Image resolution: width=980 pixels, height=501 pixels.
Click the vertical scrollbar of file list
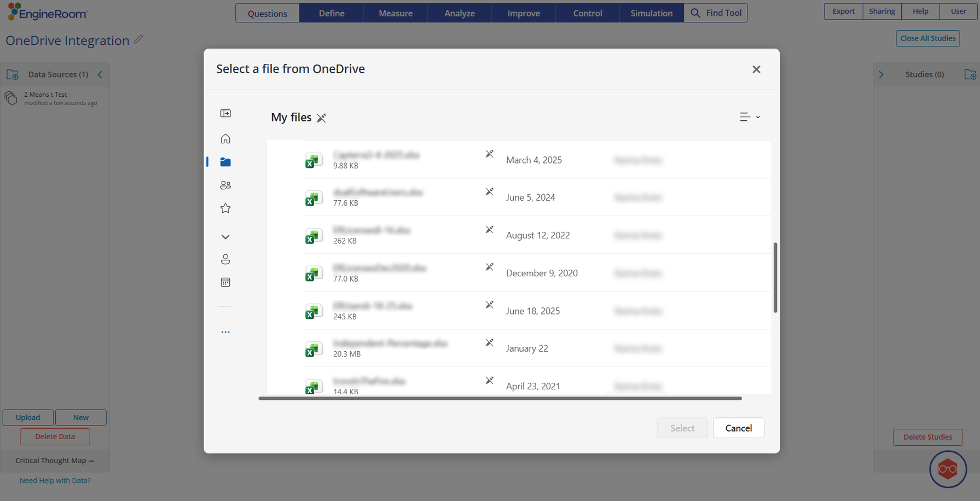pyautogui.click(x=775, y=278)
